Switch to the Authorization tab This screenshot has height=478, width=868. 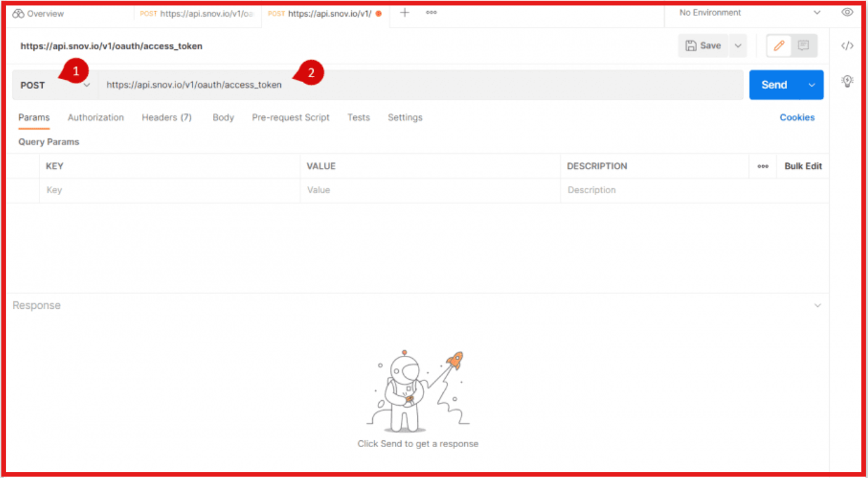[96, 117]
